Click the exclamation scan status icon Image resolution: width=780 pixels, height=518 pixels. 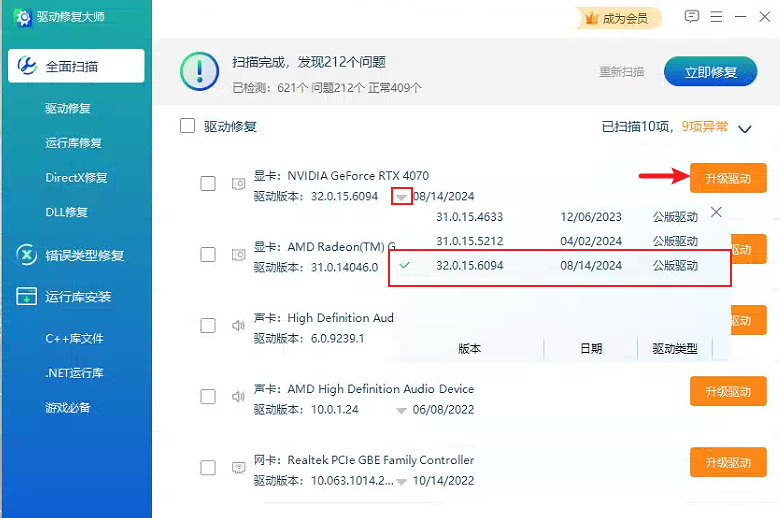pos(199,72)
